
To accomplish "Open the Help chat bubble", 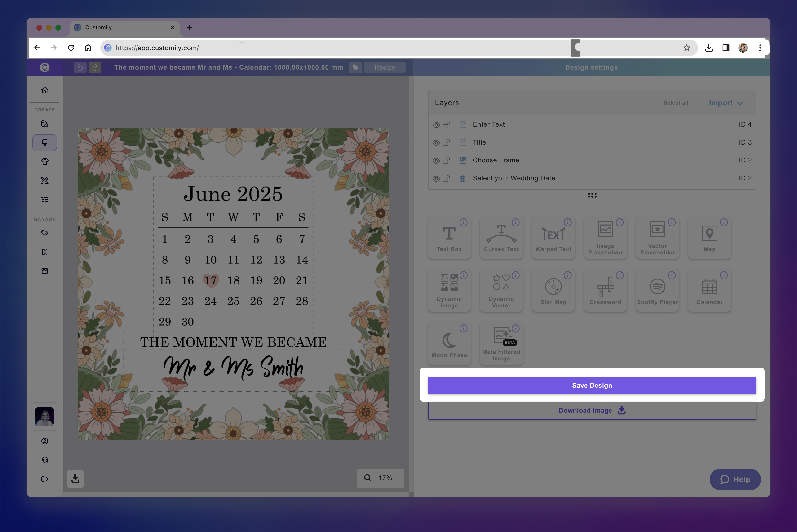I will (735, 479).
